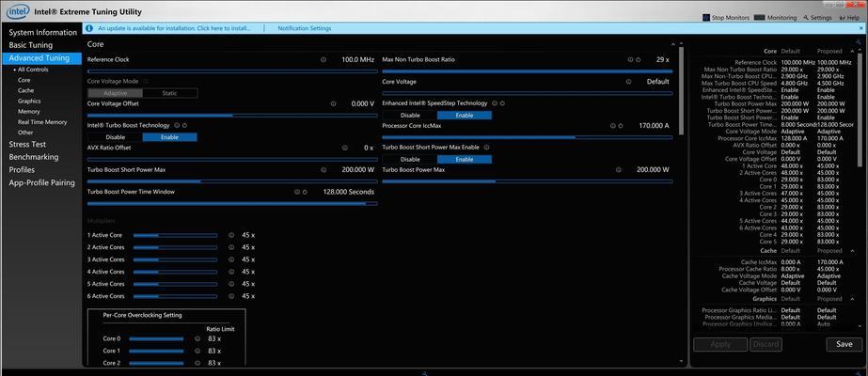Open Settings via the wrench icon
This screenshot has height=376, width=868.
coord(806,18)
